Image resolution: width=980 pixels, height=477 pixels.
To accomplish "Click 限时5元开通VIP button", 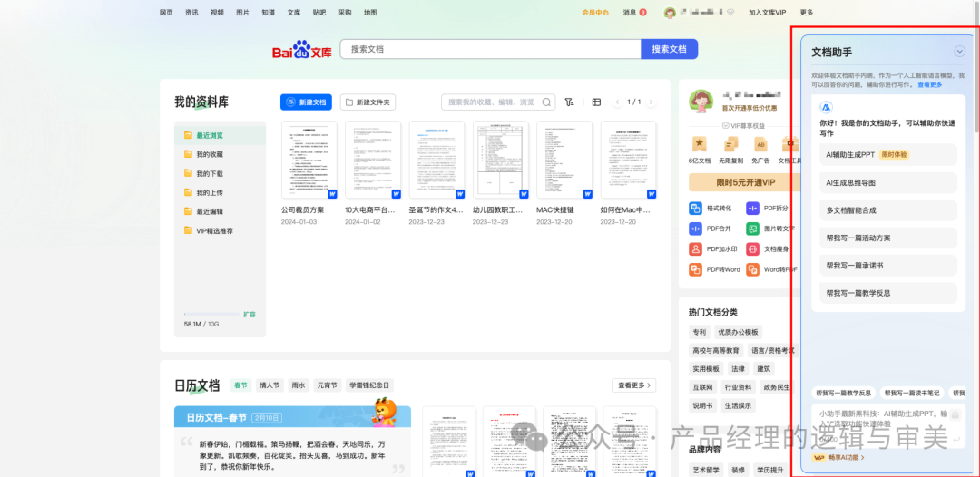I will click(x=744, y=182).
